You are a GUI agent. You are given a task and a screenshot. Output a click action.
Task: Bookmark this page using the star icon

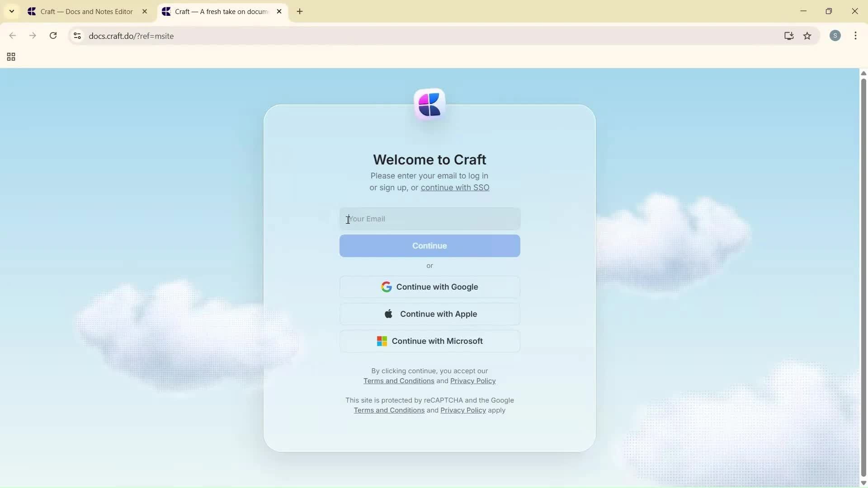click(808, 36)
